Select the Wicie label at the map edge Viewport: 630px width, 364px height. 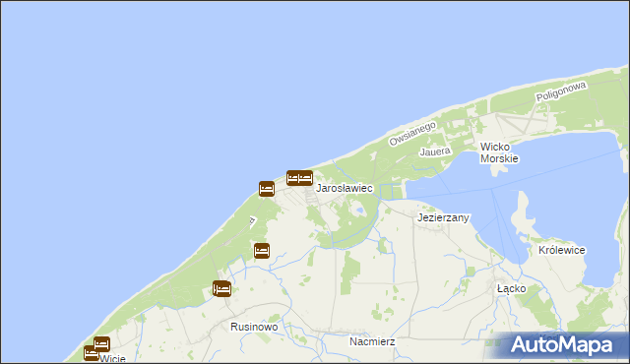tap(112, 359)
